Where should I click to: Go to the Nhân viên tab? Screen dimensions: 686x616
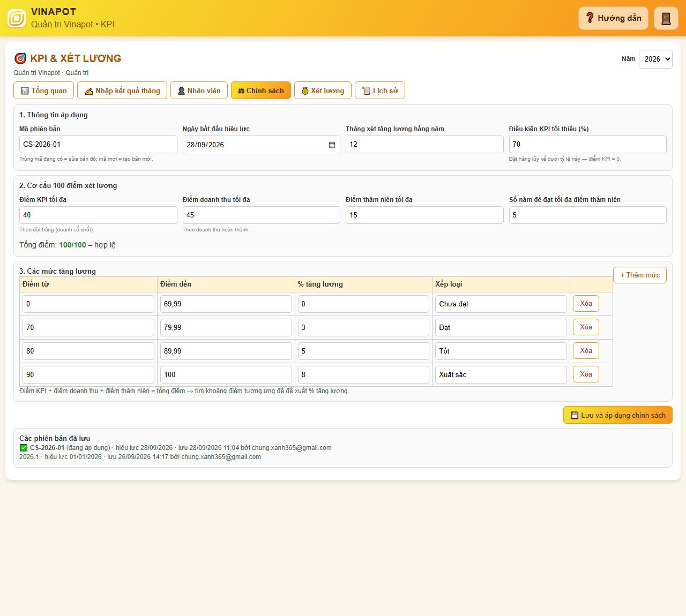[x=199, y=91]
